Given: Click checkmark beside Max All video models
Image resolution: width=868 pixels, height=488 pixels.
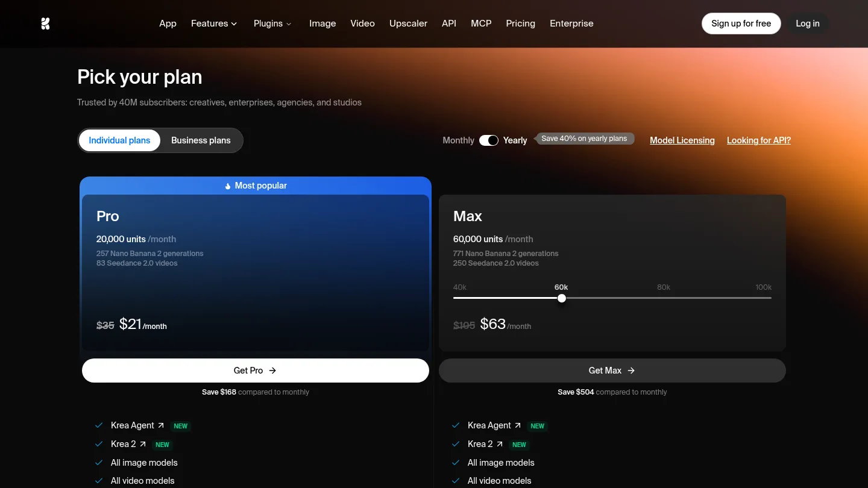Looking at the screenshot, I should 456,481.
